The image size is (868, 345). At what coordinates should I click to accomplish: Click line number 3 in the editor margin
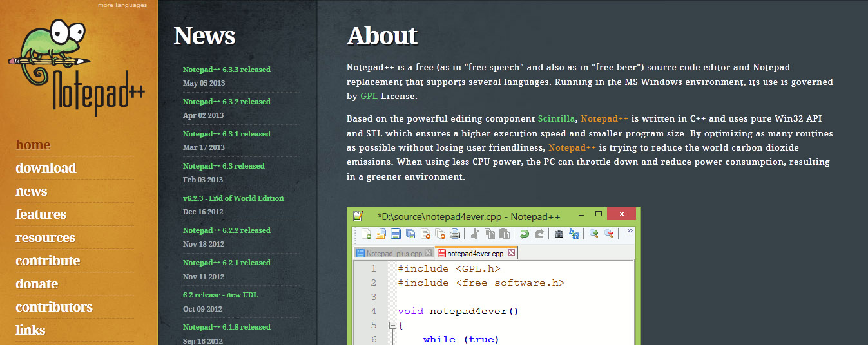click(x=373, y=297)
